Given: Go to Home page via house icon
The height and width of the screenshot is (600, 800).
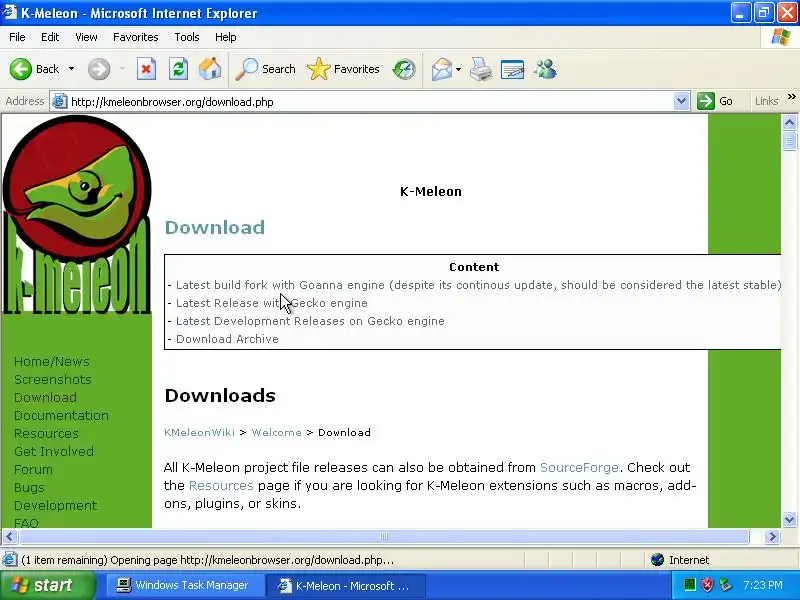Looking at the screenshot, I should click(x=210, y=68).
